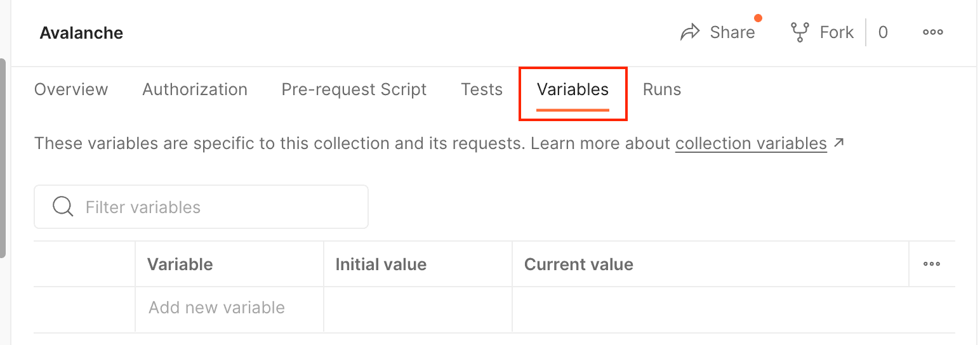980x345 pixels.
Task: Click the external arrow after collection variables
Action: tap(839, 143)
